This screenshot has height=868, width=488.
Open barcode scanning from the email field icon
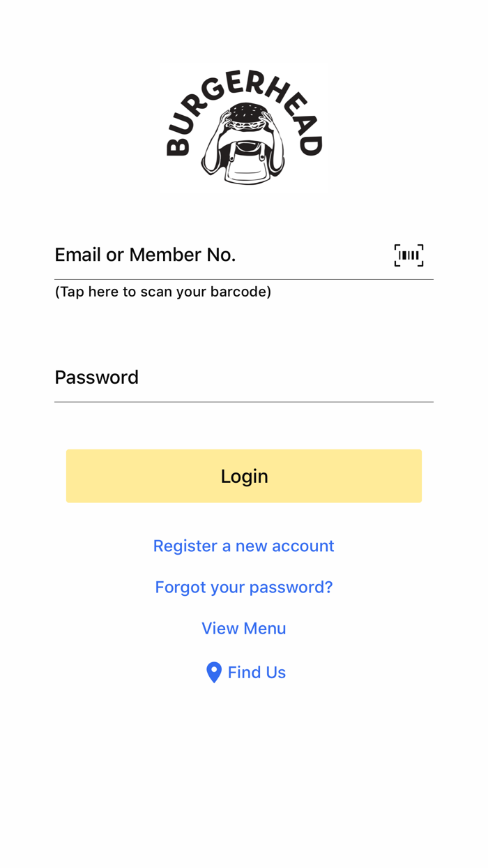409,255
